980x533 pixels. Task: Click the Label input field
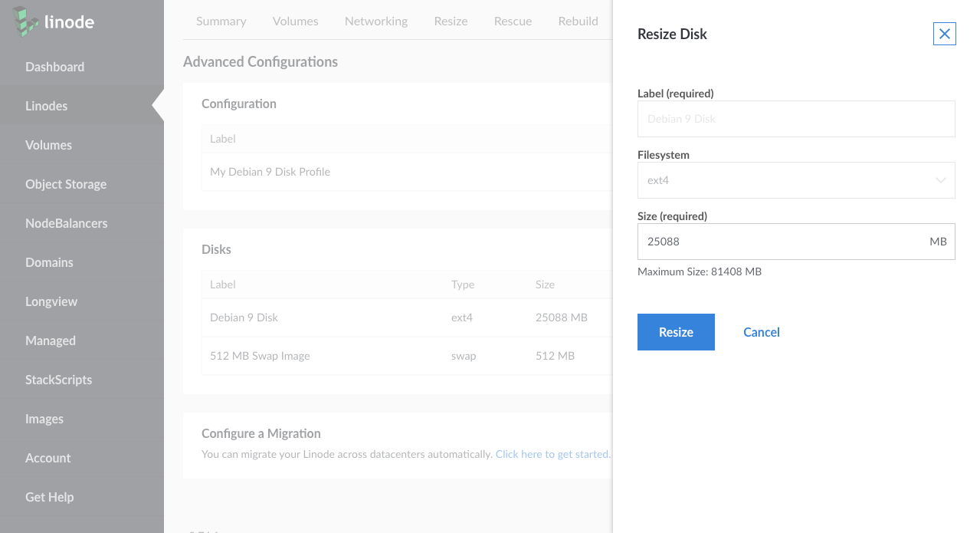795,119
